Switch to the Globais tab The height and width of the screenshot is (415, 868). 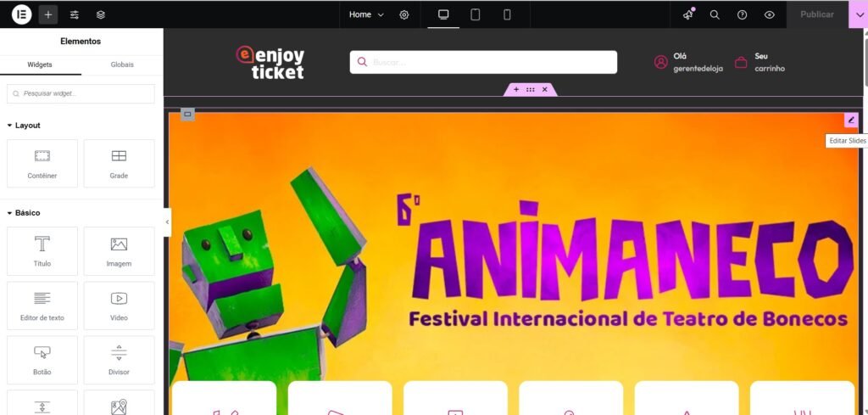click(x=122, y=64)
